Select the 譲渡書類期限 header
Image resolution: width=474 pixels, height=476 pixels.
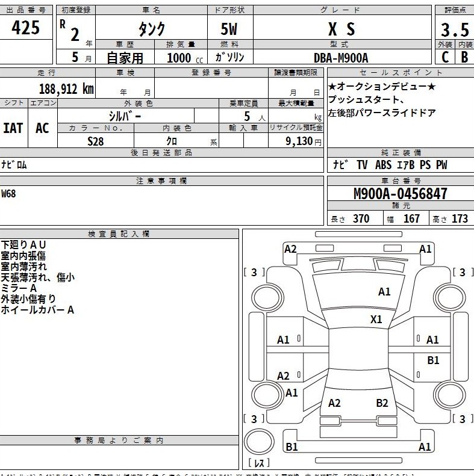pos(296,73)
